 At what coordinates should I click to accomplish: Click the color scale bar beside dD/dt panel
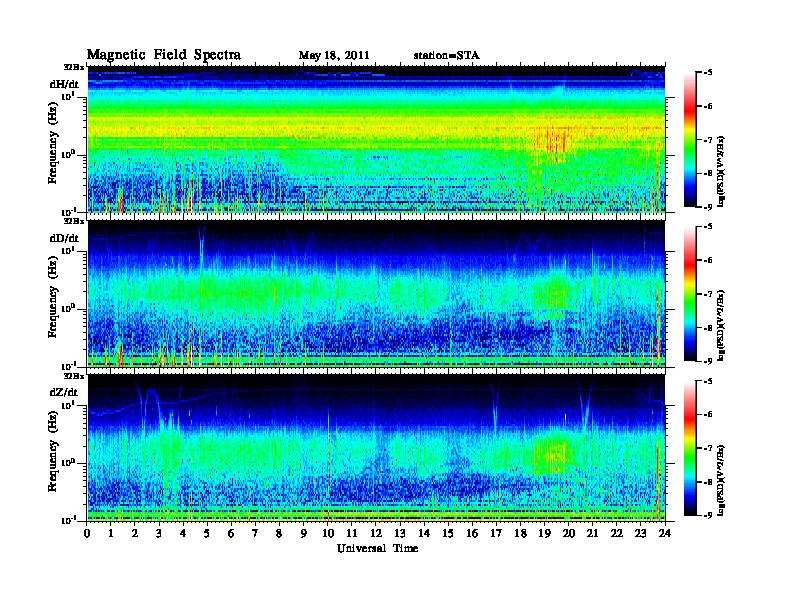click(690, 294)
